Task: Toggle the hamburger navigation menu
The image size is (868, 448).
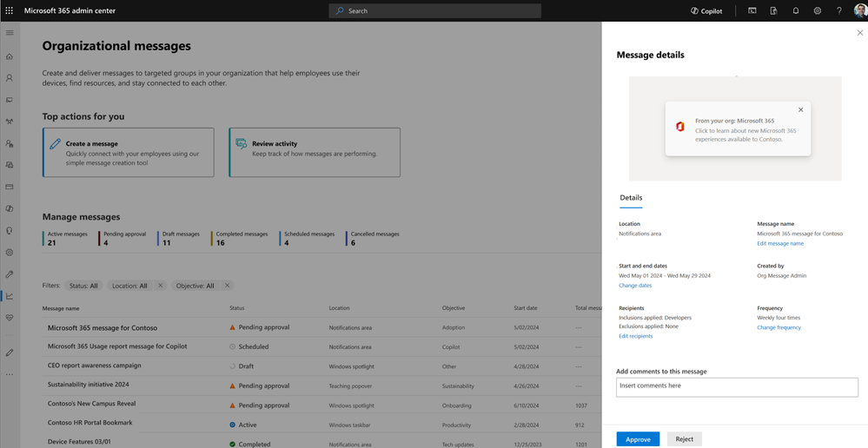Action: tap(10, 33)
